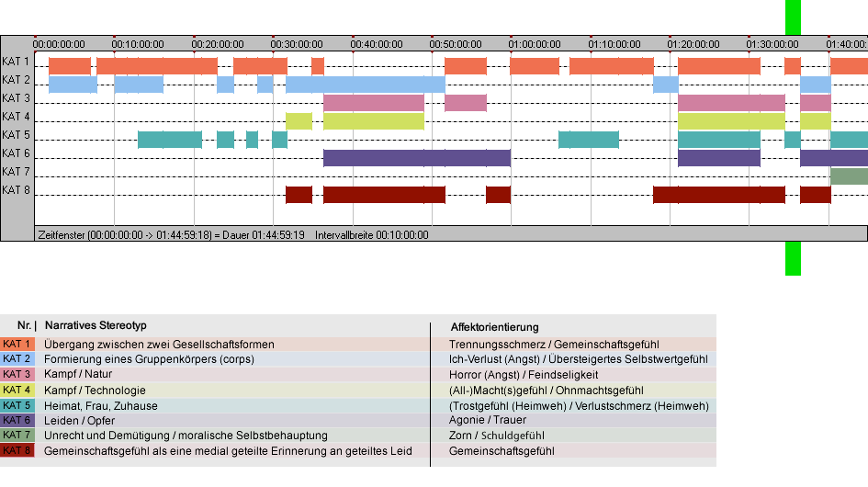Screen dimensions: 868x487
Task: Click the 00:10:00:00 timecode marker
Action: pyautogui.click(x=138, y=44)
